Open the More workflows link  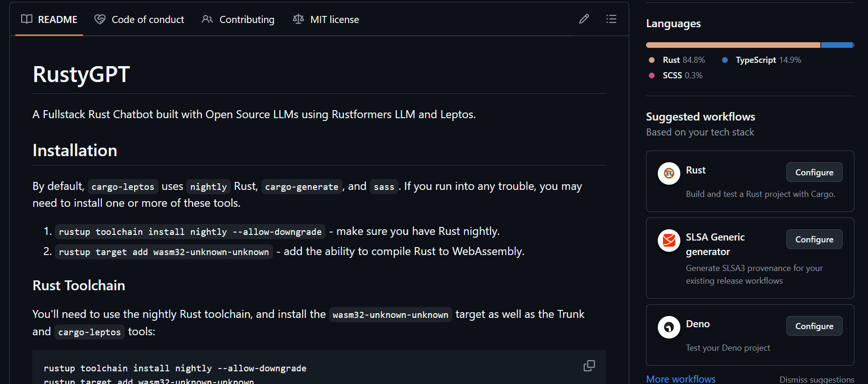pyautogui.click(x=680, y=379)
